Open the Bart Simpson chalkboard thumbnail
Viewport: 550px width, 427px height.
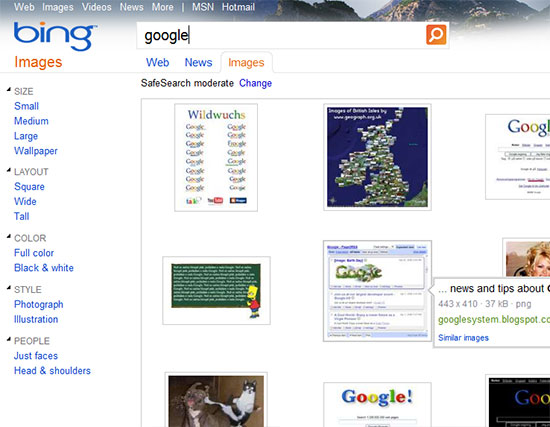tap(216, 291)
